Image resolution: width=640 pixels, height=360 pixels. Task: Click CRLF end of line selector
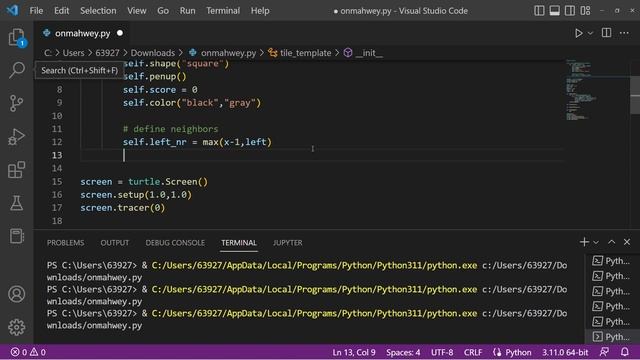pyautogui.click(x=473, y=352)
